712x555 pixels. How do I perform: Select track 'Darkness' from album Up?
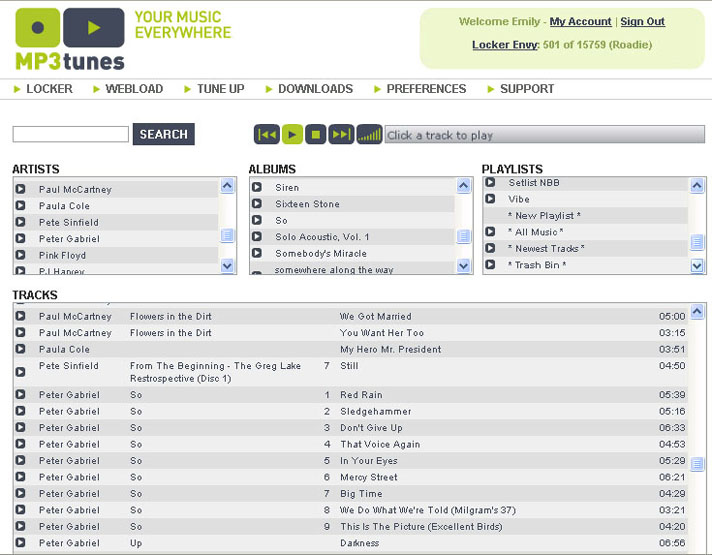359,543
